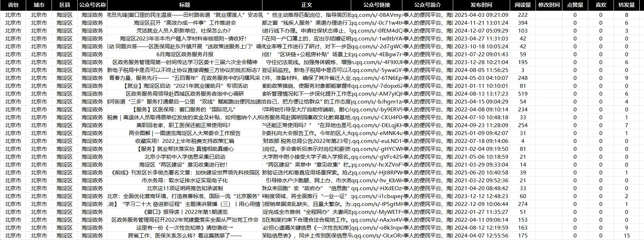644x240 pixels.
Task: Click read count cell 175
Action: (x=523, y=235)
